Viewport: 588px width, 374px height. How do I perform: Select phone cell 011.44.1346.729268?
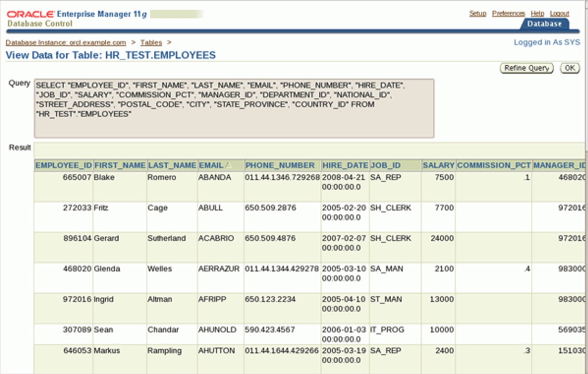click(282, 177)
